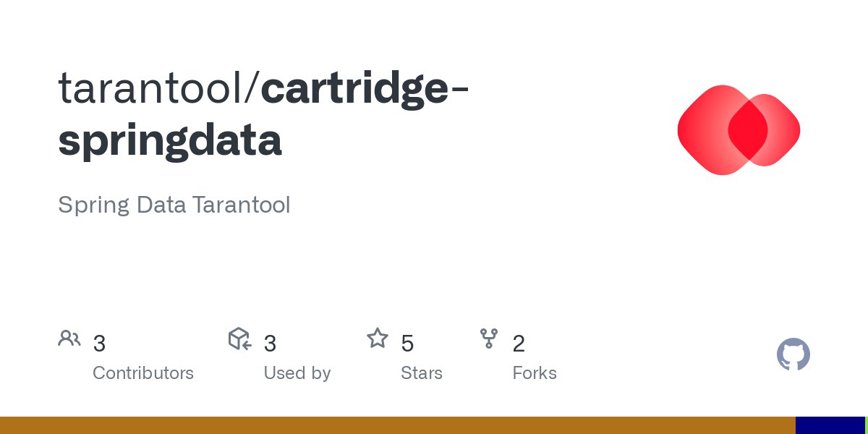Click the Stars star icon
Image resolution: width=868 pixels, height=434 pixels.
[377, 338]
